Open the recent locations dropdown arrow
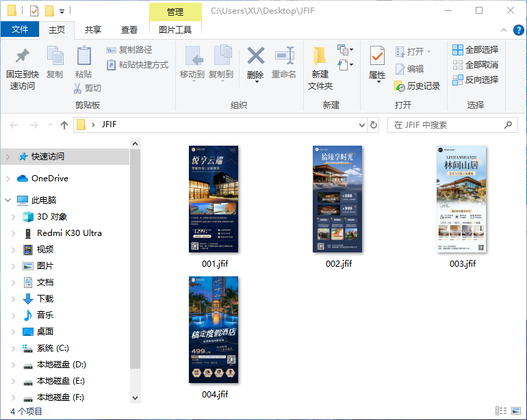527x420 pixels. click(x=50, y=125)
